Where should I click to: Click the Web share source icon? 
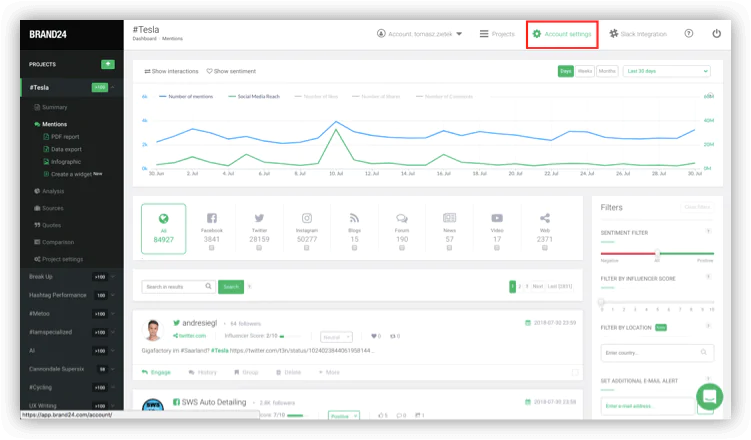545,218
